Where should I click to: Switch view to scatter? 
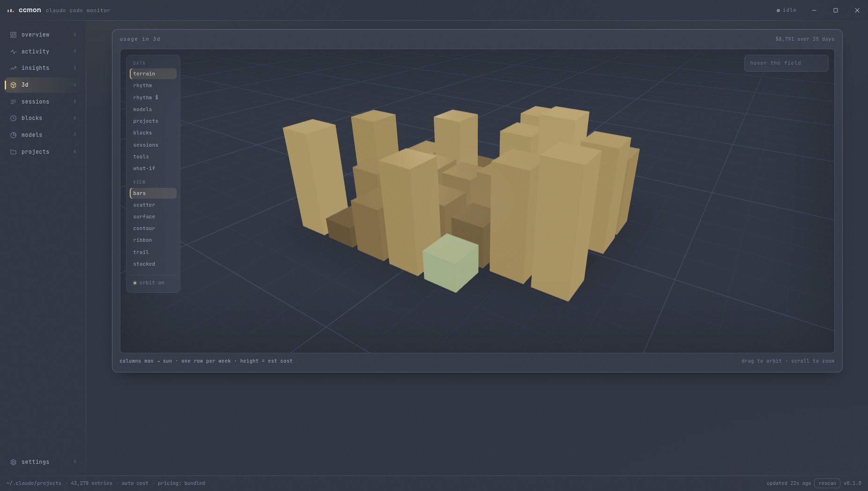pos(153,205)
